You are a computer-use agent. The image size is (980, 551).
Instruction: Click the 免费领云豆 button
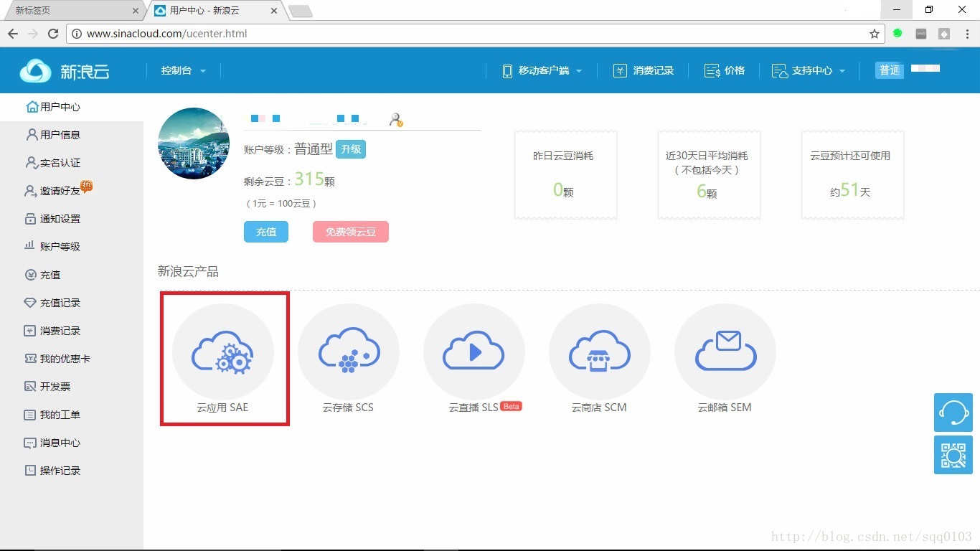[x=351, y=232]
